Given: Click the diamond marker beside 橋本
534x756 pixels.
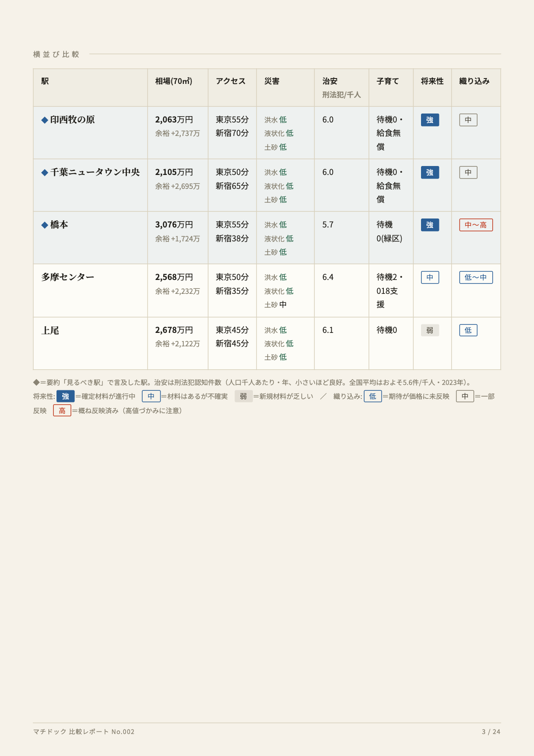Looking at the screenshot, I should pos(44,225).
